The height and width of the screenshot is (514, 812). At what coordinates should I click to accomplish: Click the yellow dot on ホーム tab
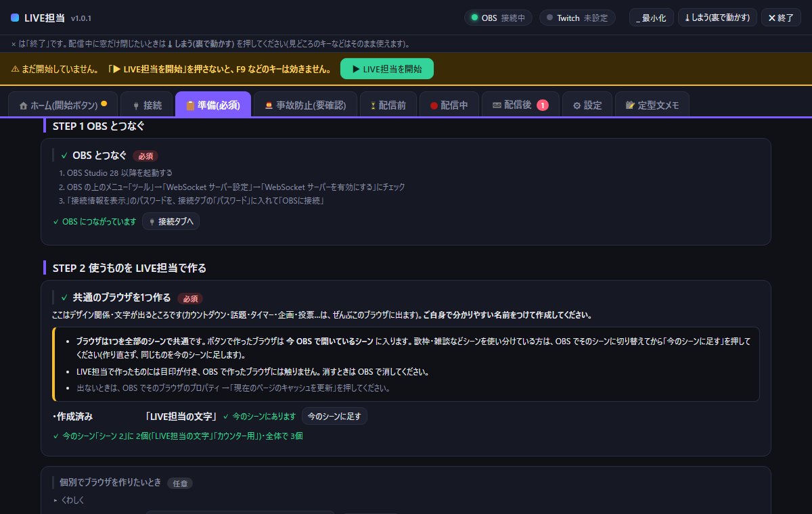coord(104,104)
